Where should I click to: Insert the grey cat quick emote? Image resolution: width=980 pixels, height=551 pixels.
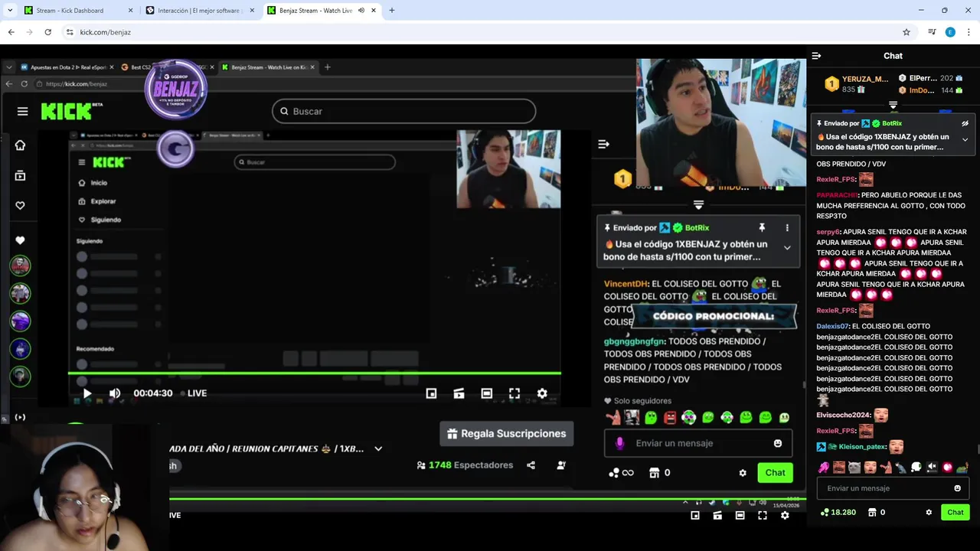pos(854,467)
